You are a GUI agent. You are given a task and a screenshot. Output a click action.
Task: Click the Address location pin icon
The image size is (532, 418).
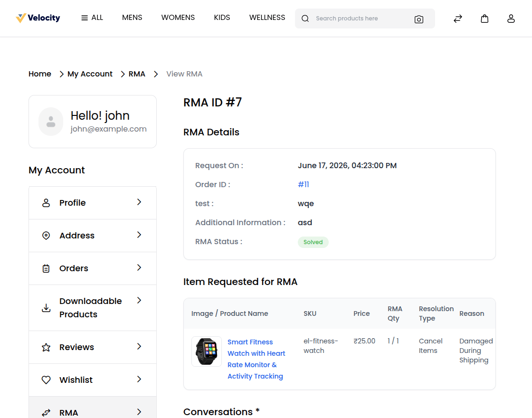click(46, 236)
